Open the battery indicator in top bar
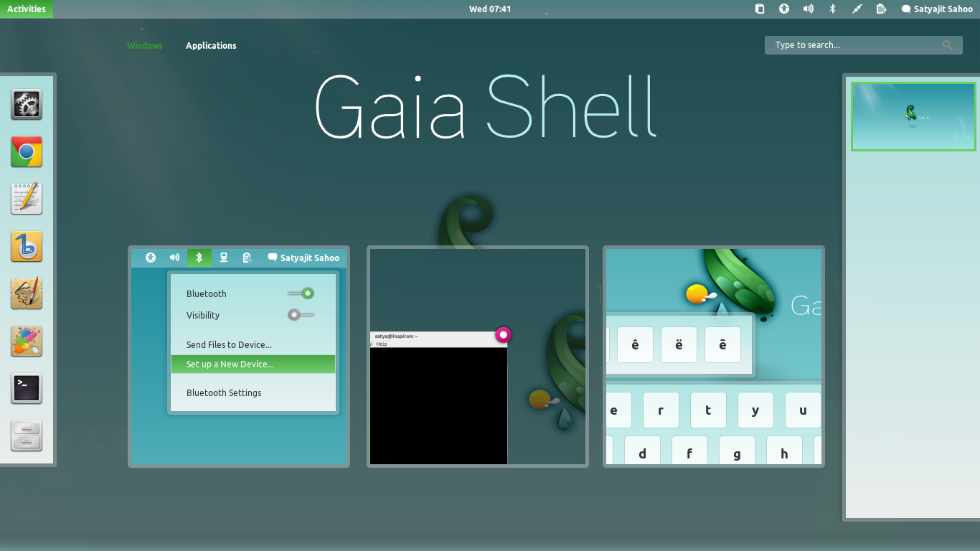This screenshot has height=551, width=980. point(881,9)
